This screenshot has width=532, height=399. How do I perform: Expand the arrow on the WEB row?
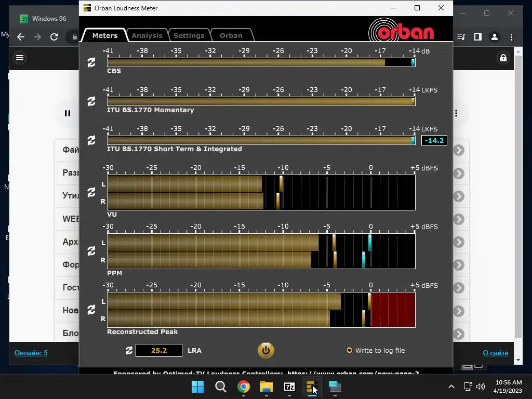[458, 219]
